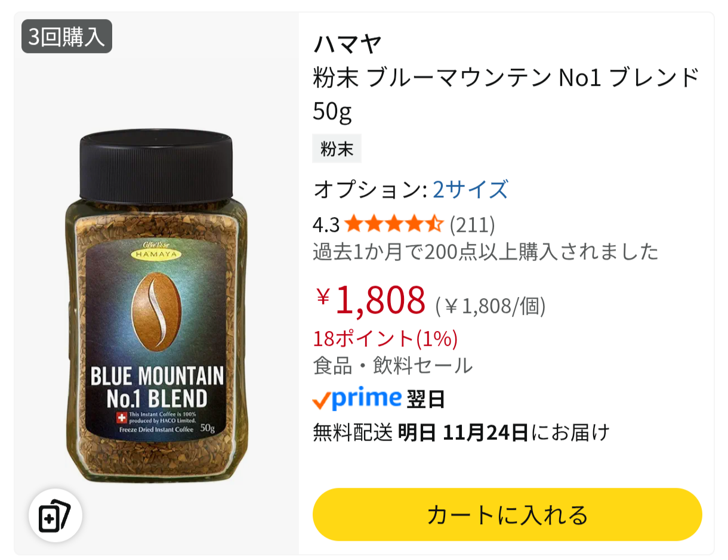The width and height of the screenshot is (728, 560).
Task: Select the 粉末 variant tag
Action: pos(337,148)
